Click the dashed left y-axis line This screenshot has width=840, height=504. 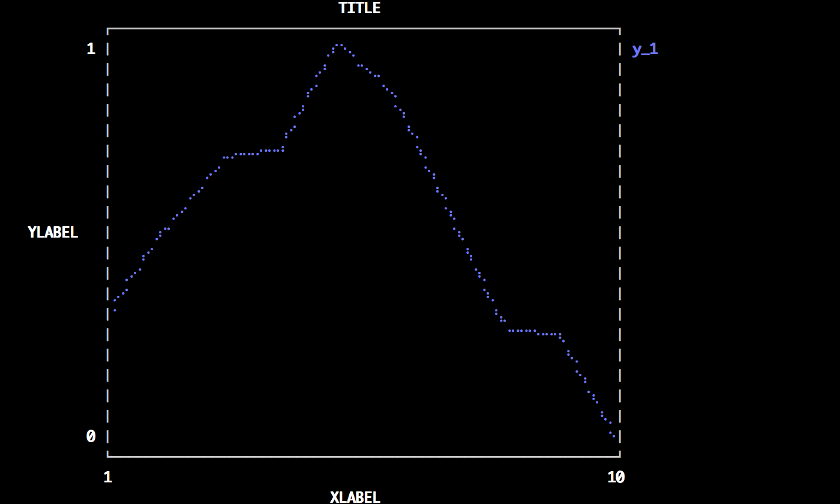point(108,240)
